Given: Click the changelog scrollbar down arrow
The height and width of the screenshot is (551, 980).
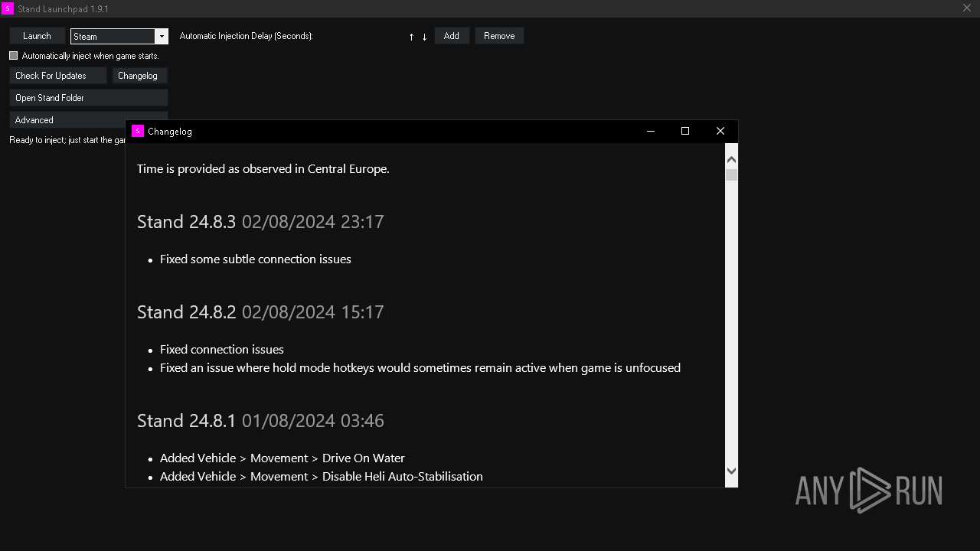Looking at the screenshot, I should (731, 471).
